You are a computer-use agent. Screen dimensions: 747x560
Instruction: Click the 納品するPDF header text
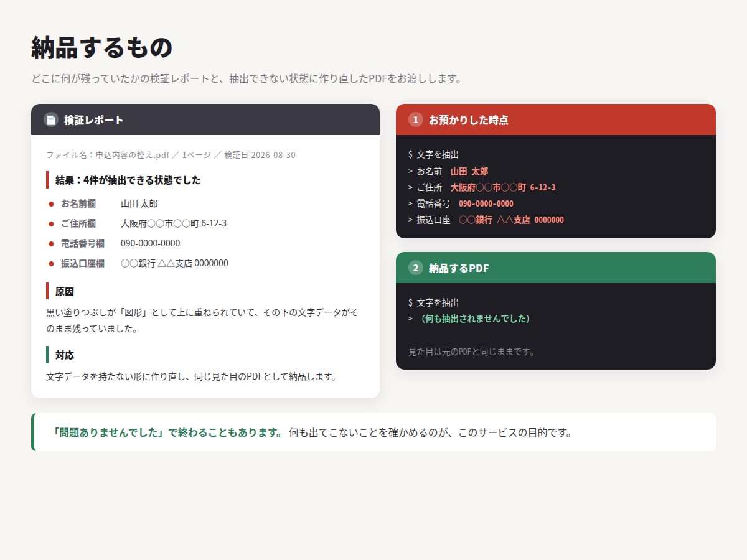(x=459, y=268)
